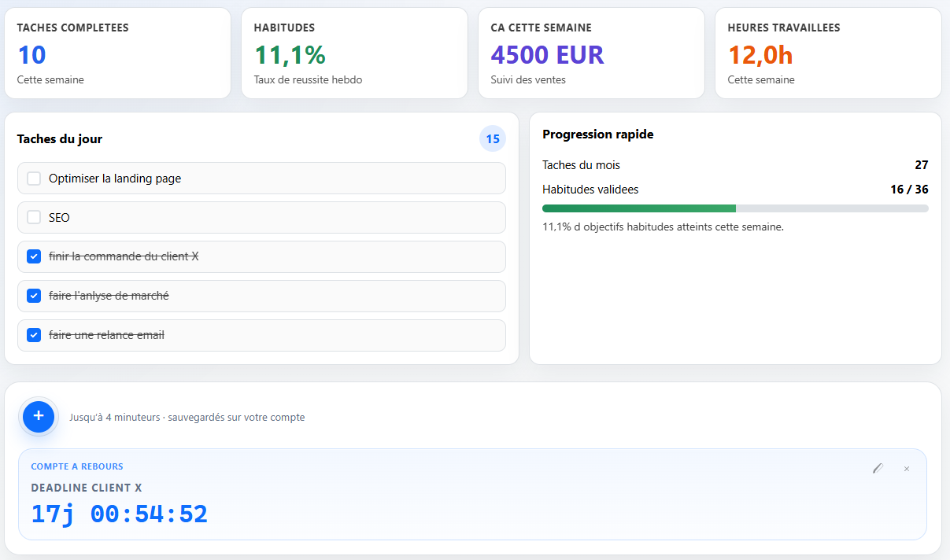
Task: Open the edit pencil on the countdown widget
Action: [x=878, y=468]
